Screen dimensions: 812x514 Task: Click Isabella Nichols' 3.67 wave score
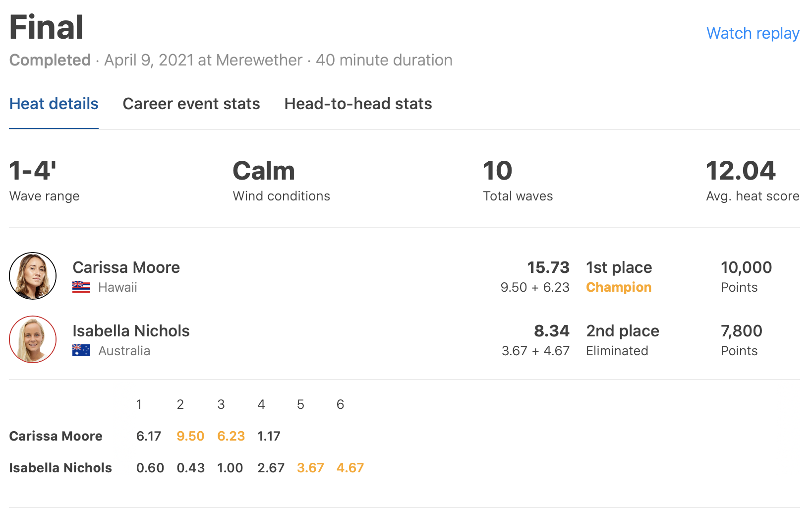[x=310, y=468]
